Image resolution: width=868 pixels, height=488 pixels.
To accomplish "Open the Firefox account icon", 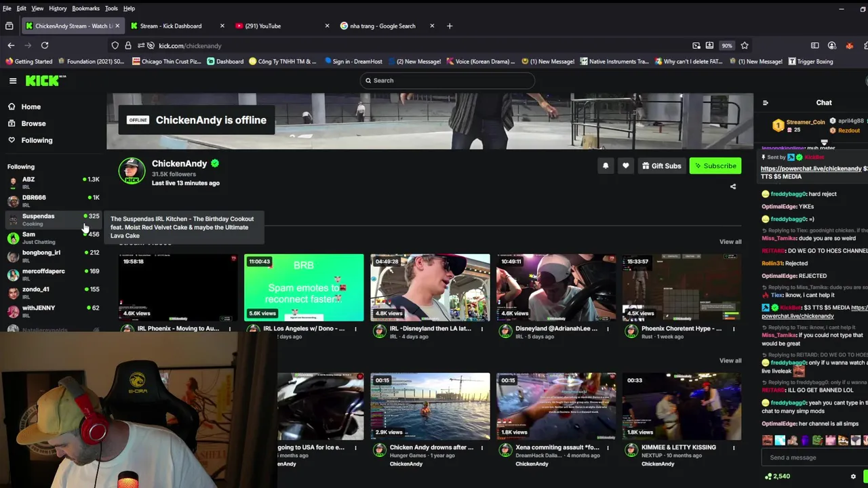I will tap(832, 45).
